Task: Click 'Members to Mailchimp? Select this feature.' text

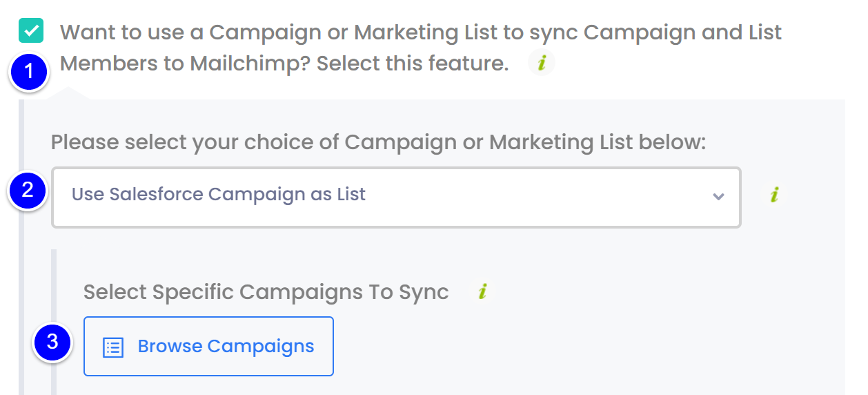Action: coord(284,64)
